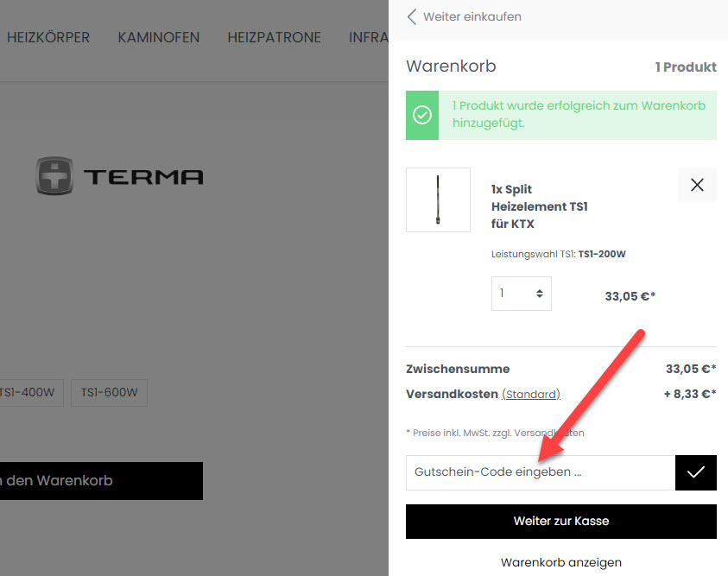Open the Split Heizelement product thumbnail
Viewport: 728px width, 576px height.
point(438,199)
